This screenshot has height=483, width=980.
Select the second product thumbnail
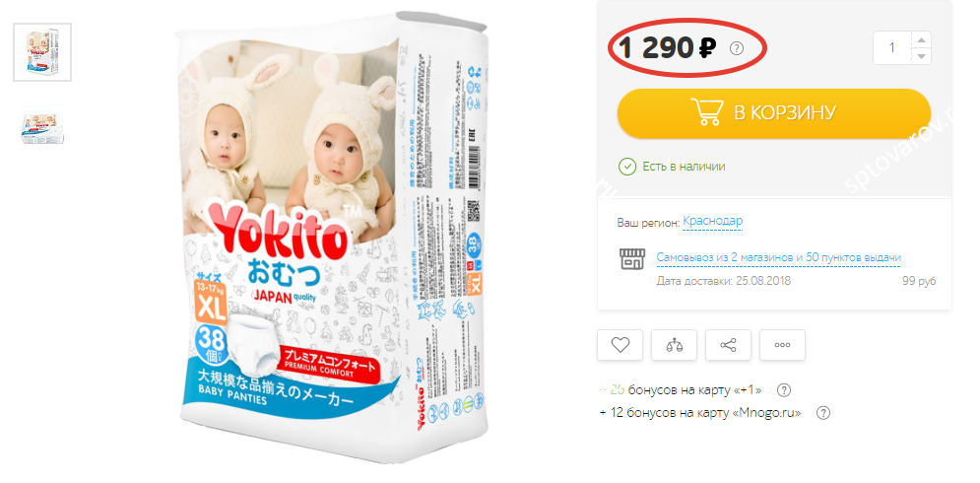point(42,129)
